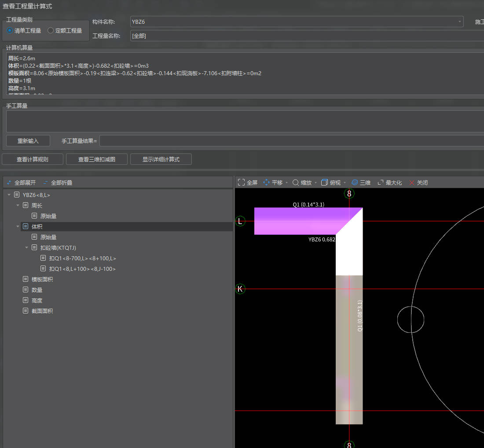Click 查看计算规则 button

(x=33, y=160)
